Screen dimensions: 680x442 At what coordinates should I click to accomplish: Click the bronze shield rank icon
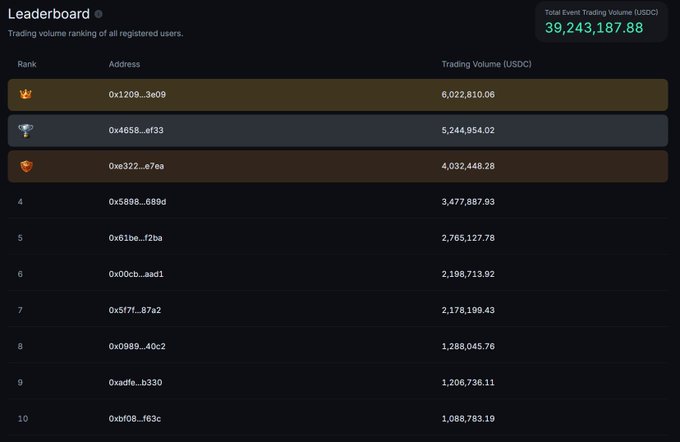(x=26, y=166)
